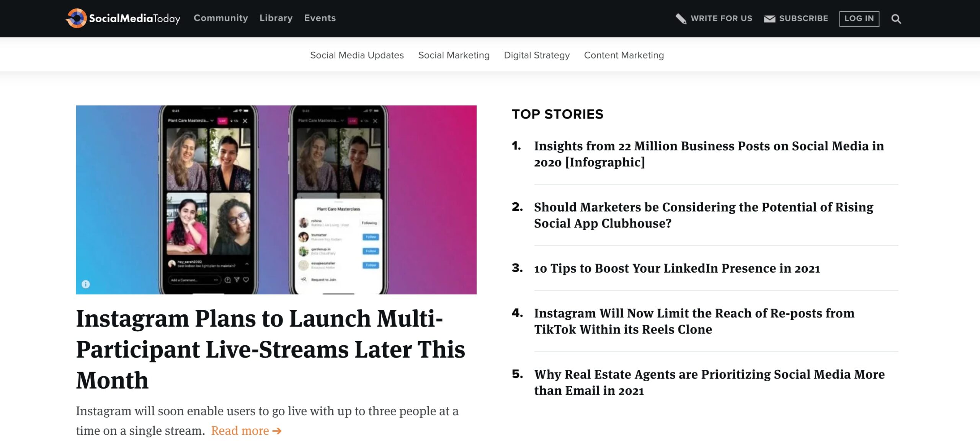Click the SocialMediaToday circular logo icon
The image size is (980, 444).
[77, 18]
